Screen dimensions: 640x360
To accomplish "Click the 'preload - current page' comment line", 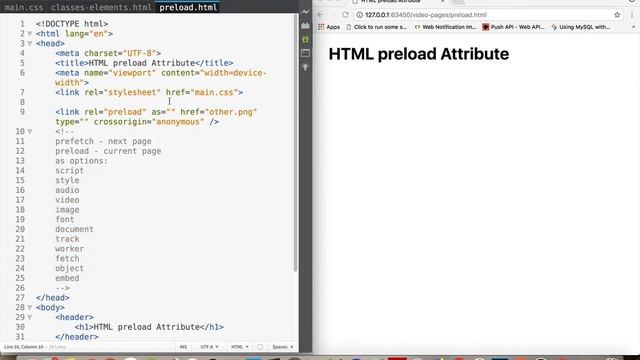I will (x=108, y=151).
